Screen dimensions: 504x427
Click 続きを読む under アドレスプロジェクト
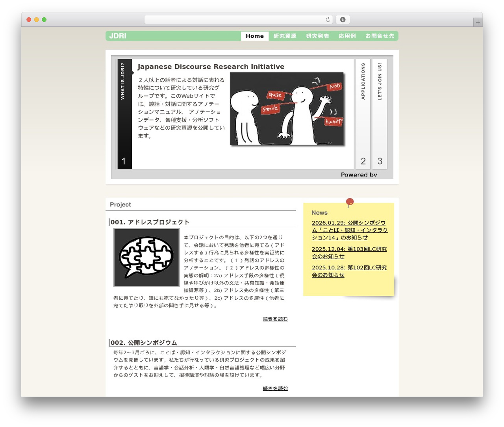point(275,319)
